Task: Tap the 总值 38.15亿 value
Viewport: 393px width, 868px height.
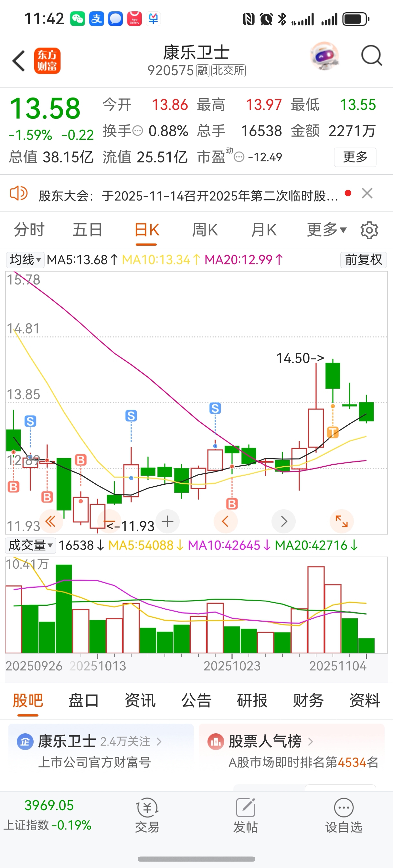Action: point(51,157)
